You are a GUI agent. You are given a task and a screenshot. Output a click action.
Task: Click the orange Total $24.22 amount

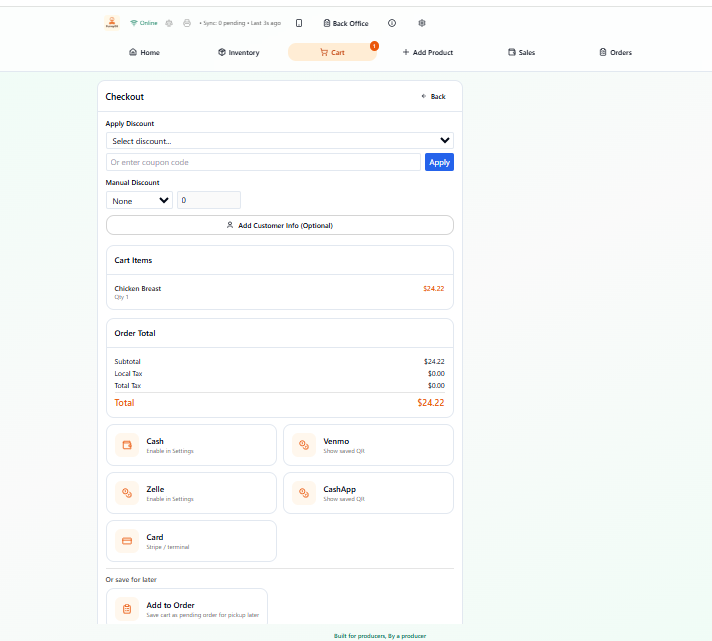(430, 403)
